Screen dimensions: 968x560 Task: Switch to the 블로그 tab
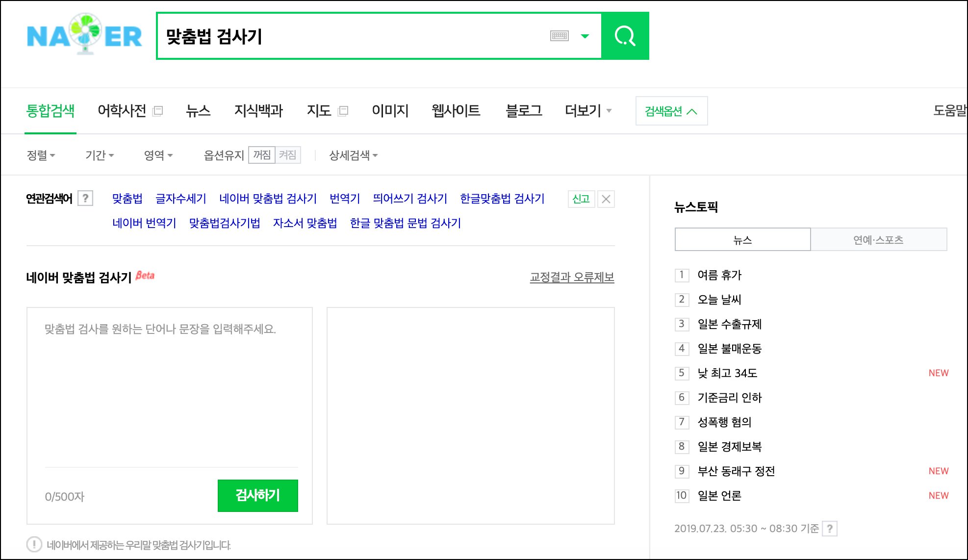[524, 110]
